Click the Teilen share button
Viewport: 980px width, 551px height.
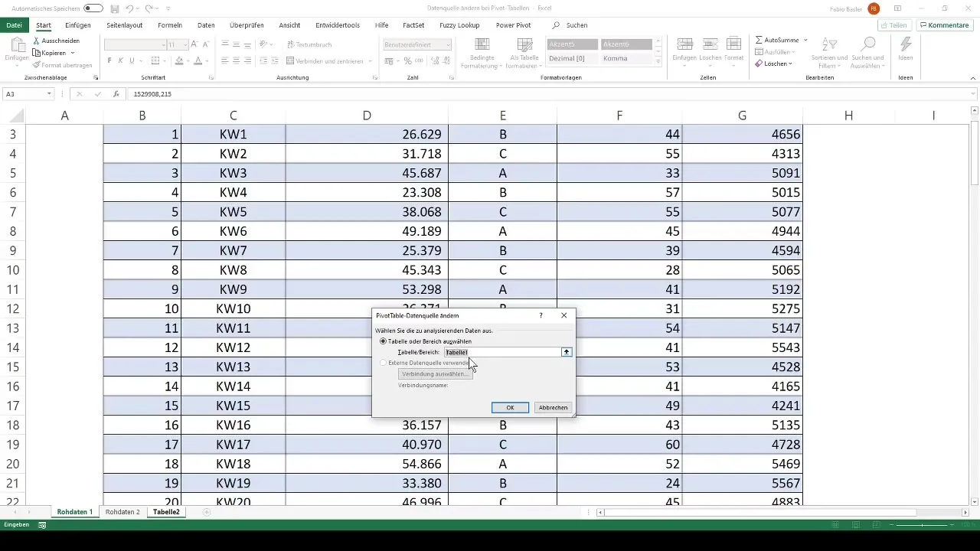coord(894,25)
